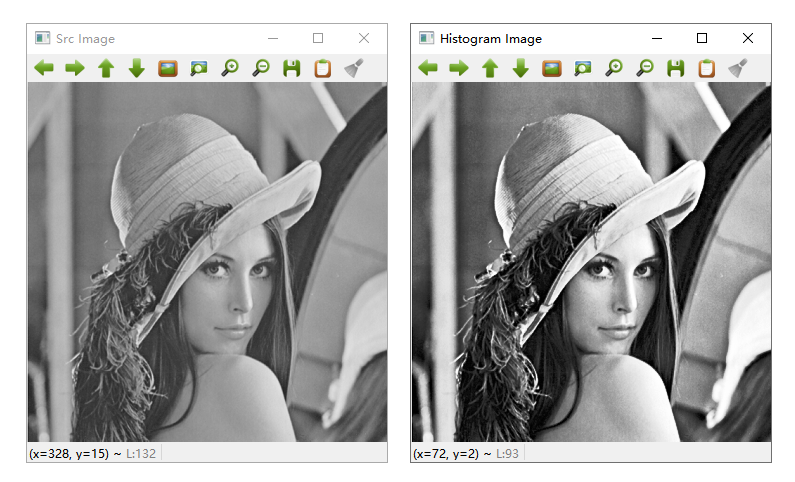Minimize the Histogram Image window
This screenshot has height=482, width=795.
(x=657, y=38)
